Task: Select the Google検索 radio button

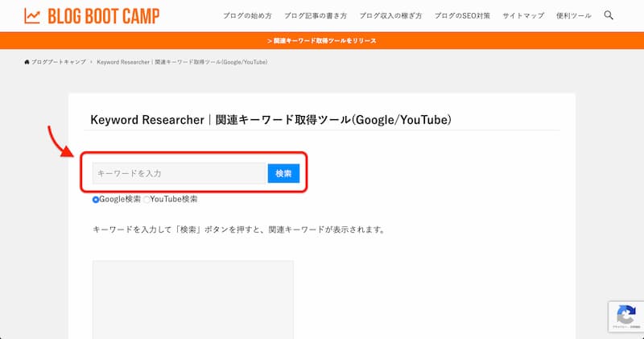Action: 96,199
